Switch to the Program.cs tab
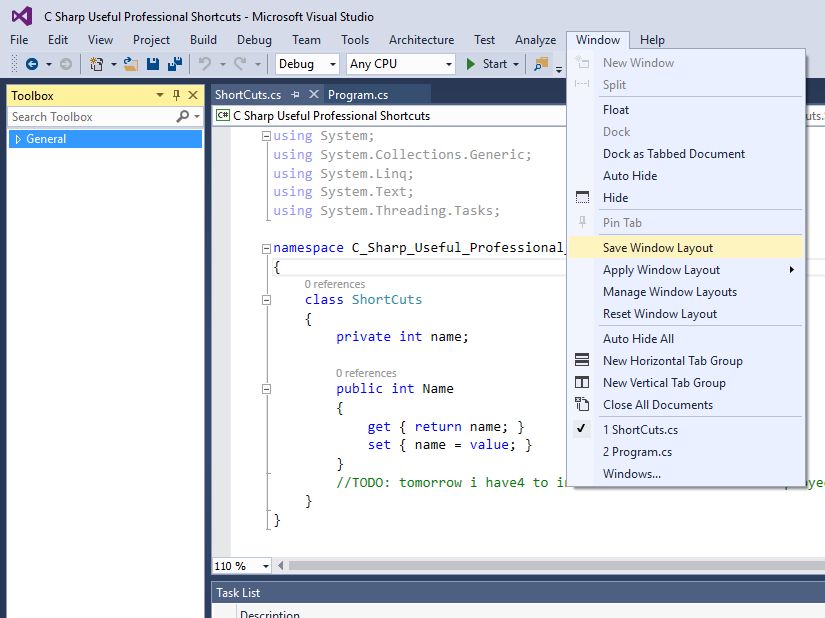This screenshot has height=618, width=825. (358, 95)
